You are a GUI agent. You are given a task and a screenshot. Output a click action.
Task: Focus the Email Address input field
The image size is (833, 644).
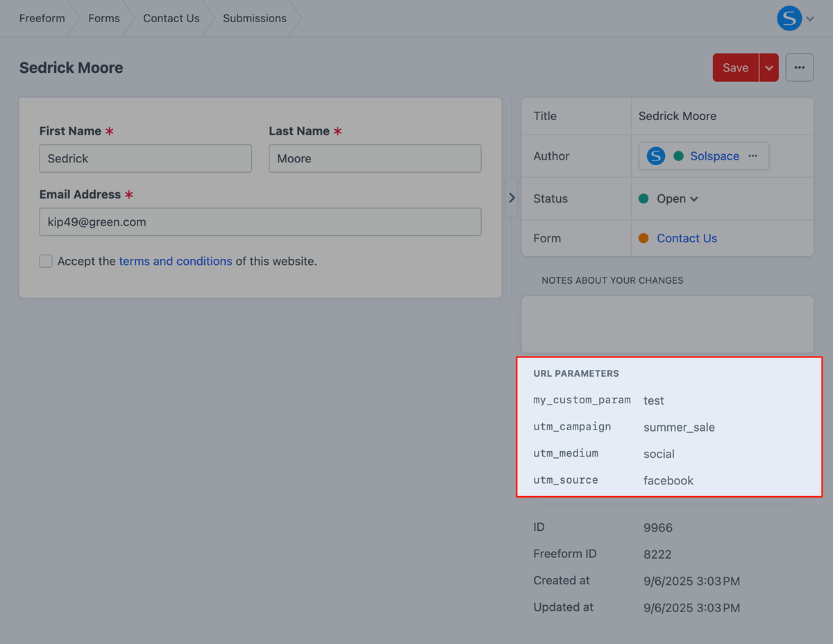click(x=260, y=222)
